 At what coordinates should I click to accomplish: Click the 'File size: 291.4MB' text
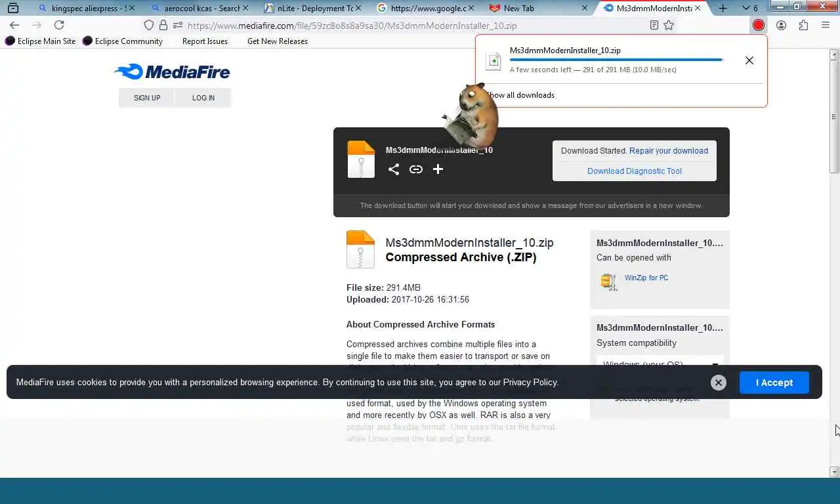tap(383, 287)
